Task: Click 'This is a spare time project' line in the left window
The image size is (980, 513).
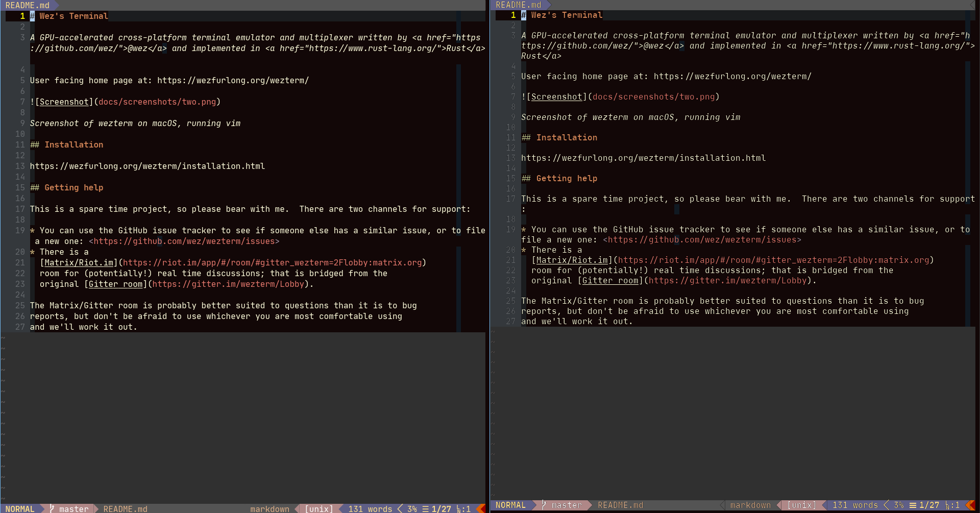Action: pos(250,209)
